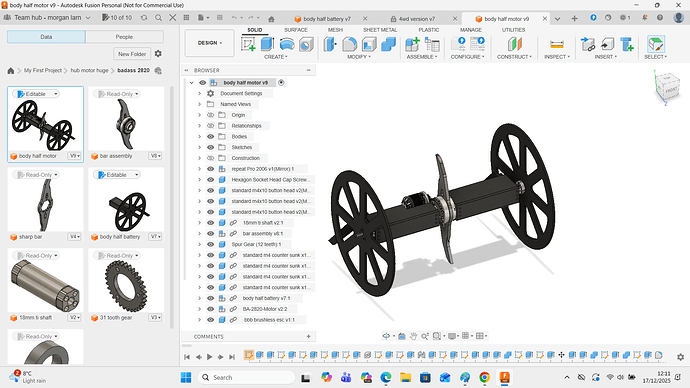The height and width of the screenshot is (388, 690).
Task: Refresh the data panel
Action: tap(144, 18)
